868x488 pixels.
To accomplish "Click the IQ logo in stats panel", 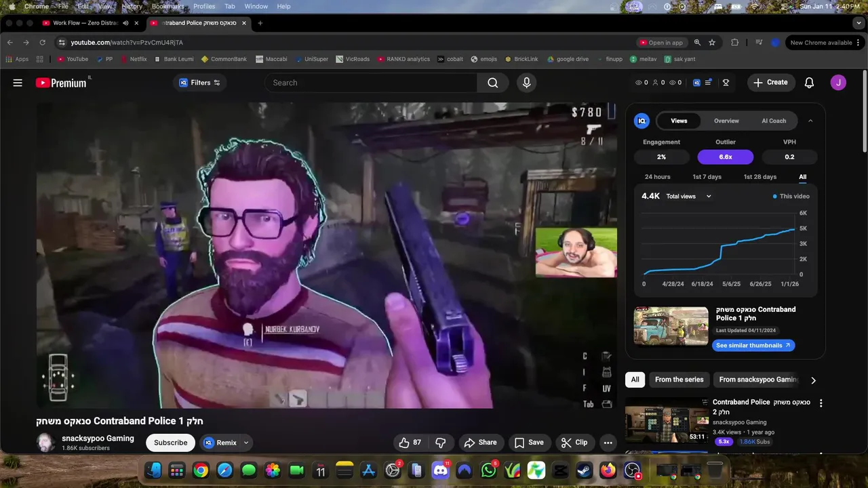I will 642,121.
